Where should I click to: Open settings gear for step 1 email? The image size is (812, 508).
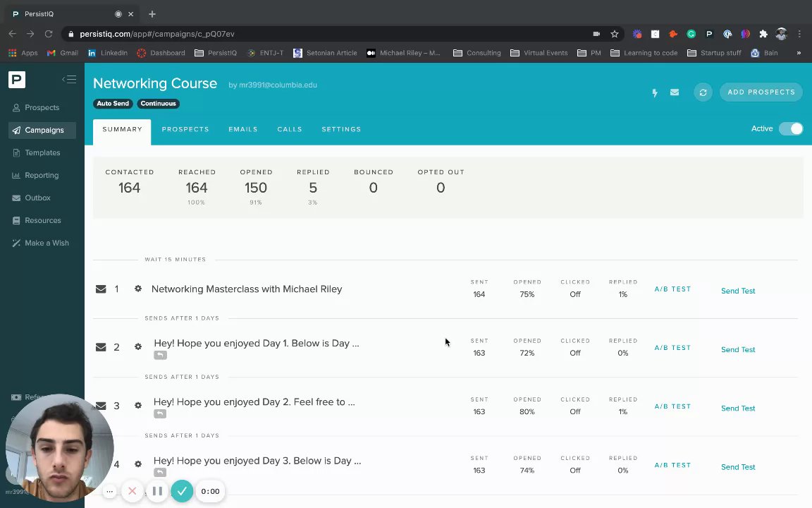138,289
